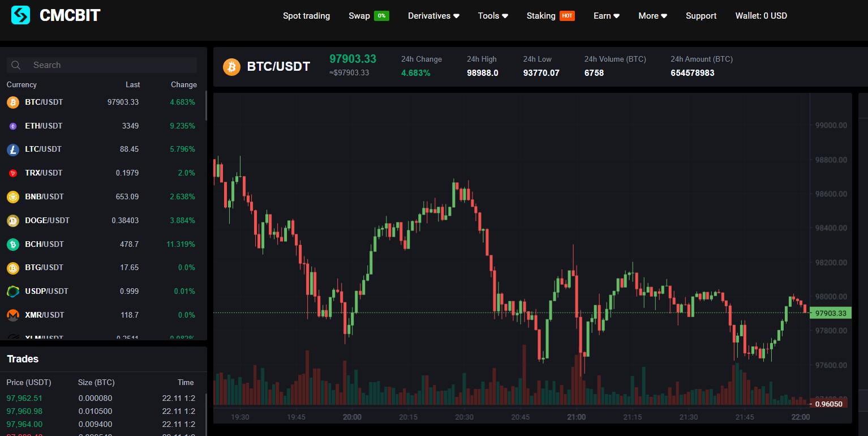Go to Spot trading page

[x=306, y=16]
